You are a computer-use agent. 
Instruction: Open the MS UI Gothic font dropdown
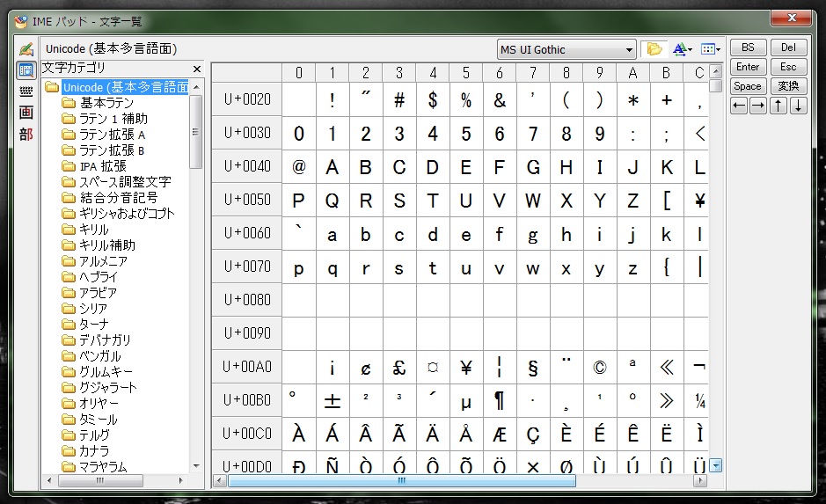click(x=567, y=49)
